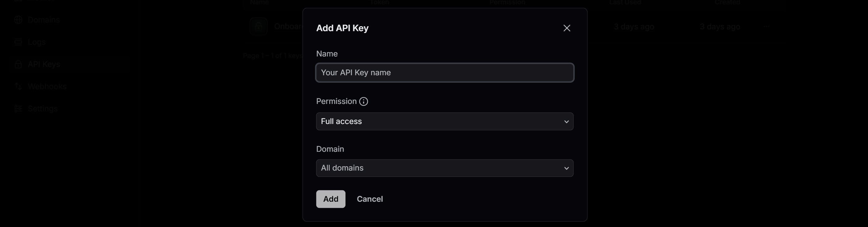Open the Permission dropdown showing Full access
Image resolution: width=868 pixels, height=227 pixels.
coord(444,122)
